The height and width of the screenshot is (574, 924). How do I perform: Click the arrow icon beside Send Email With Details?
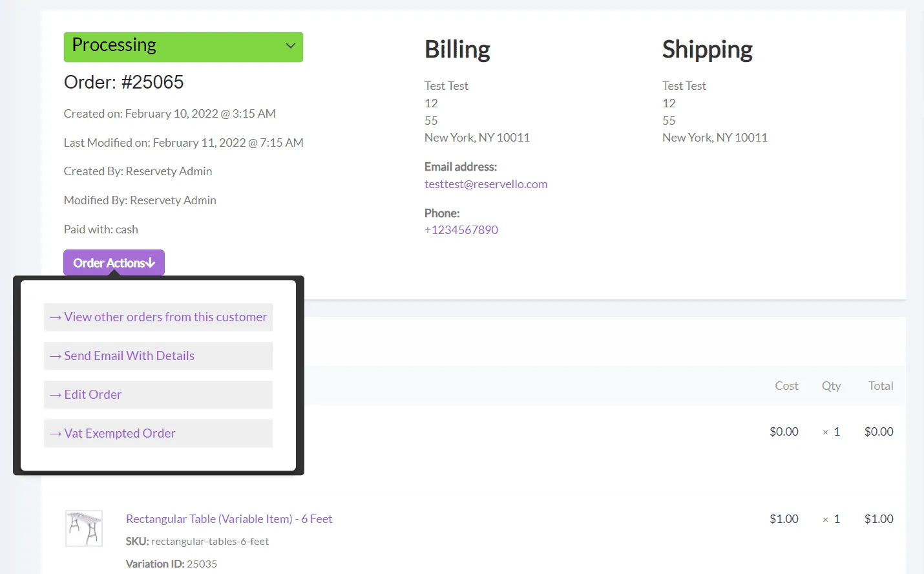(55, 356)
